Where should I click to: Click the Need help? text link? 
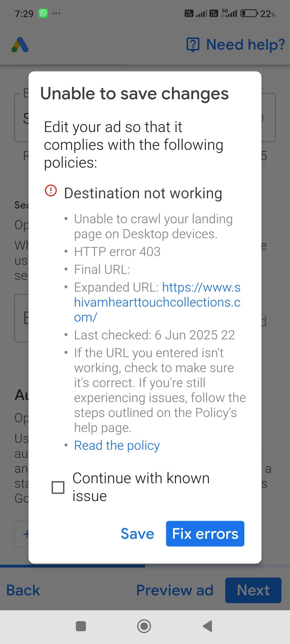tap(246, 44)
